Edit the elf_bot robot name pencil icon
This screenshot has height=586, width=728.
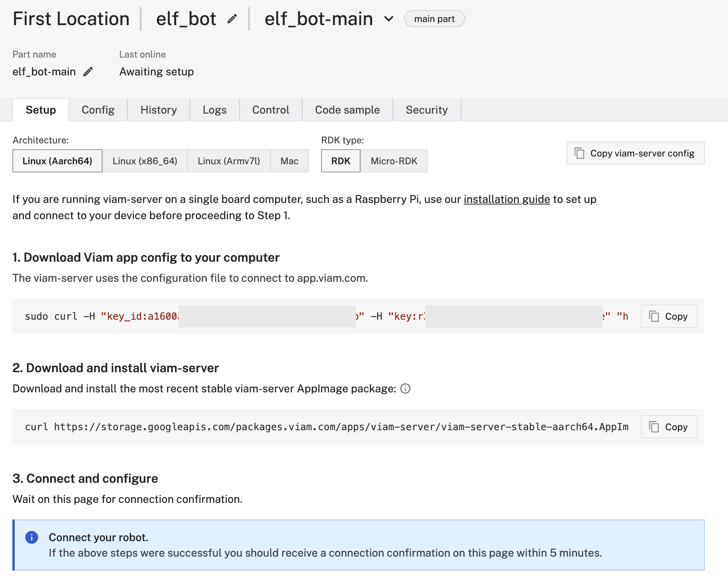click(x=232, y=19)
